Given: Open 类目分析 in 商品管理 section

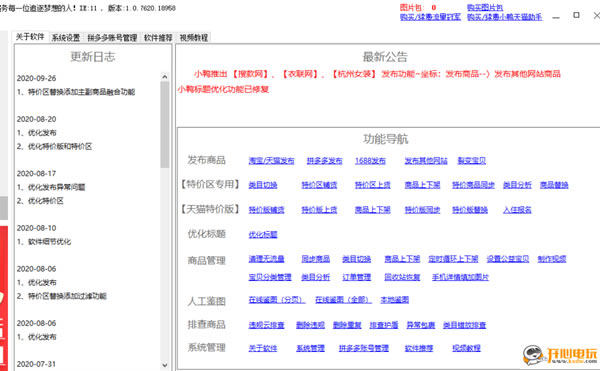Looking at the screenshot, I should click(x=316, y=277).
